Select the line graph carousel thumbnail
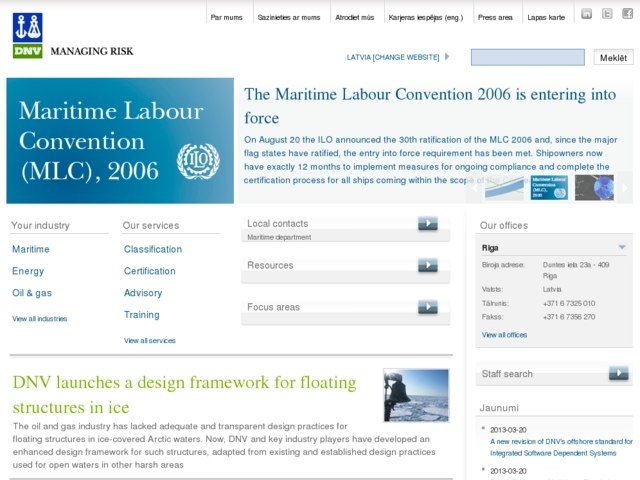 click(x=504, y=188)
